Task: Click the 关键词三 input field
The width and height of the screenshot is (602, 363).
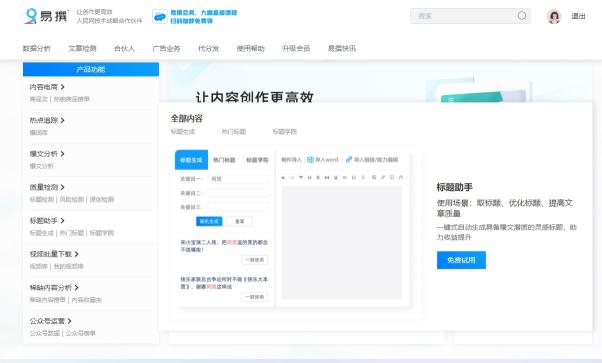Action: pyautogui.click(x=238, y=207)
